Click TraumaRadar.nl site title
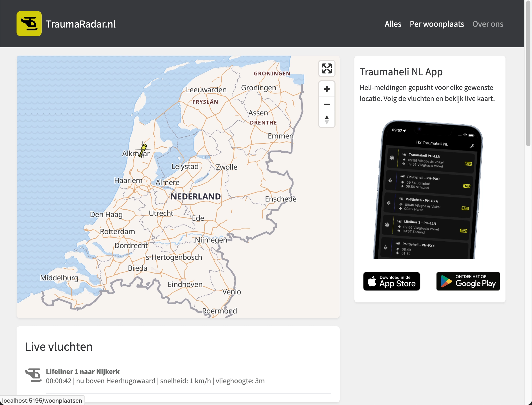 pos(81,24)
